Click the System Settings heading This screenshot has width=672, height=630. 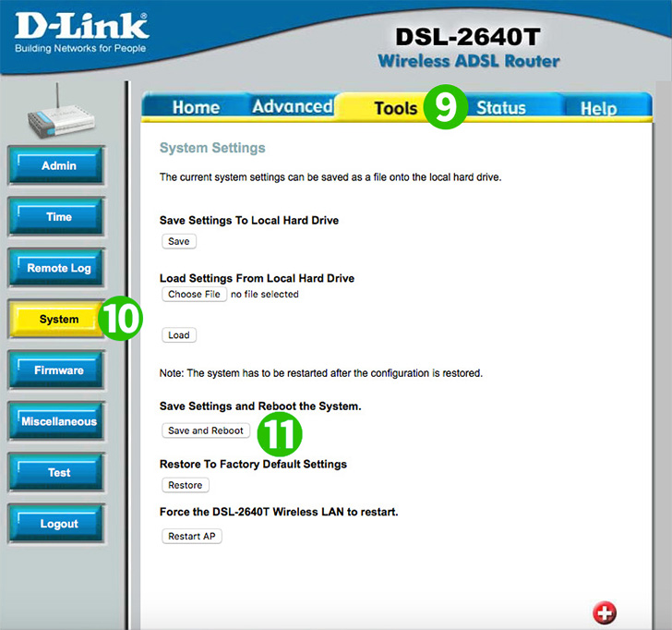point(212,148)
